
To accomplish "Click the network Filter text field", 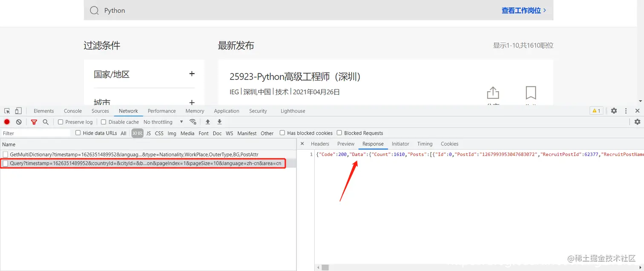I will (x=35, y=133).
